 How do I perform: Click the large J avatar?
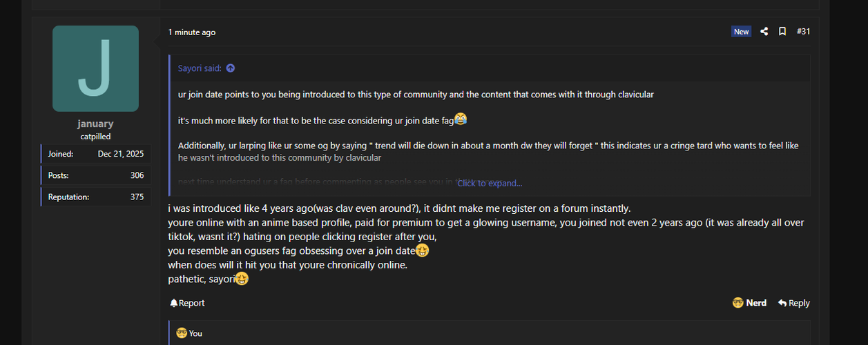[x=95, y=68]
